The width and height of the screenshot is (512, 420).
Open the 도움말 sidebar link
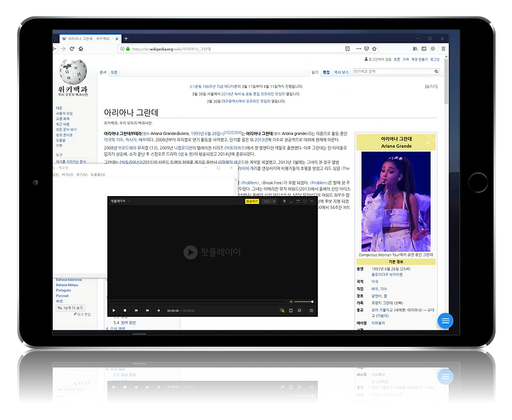[x=60, y=140]
